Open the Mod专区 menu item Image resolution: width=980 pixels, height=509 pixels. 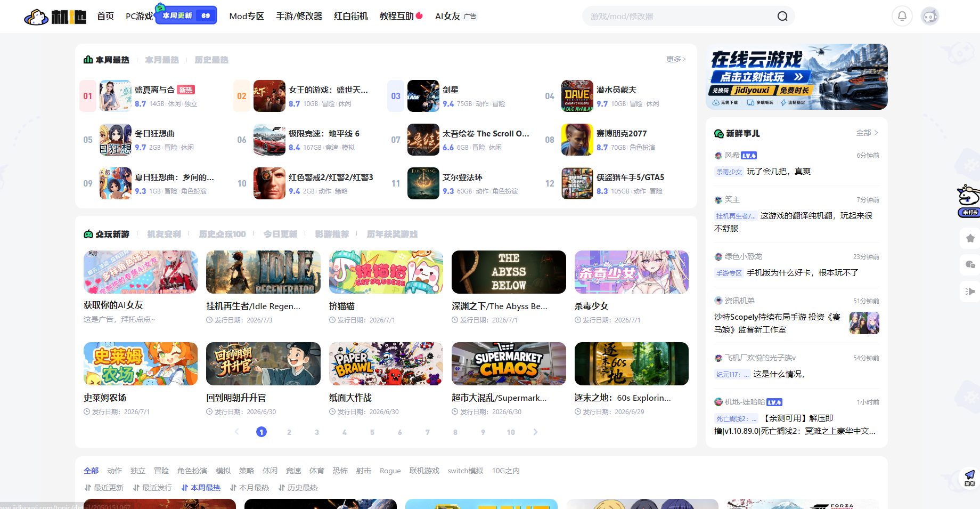point(247,16)
